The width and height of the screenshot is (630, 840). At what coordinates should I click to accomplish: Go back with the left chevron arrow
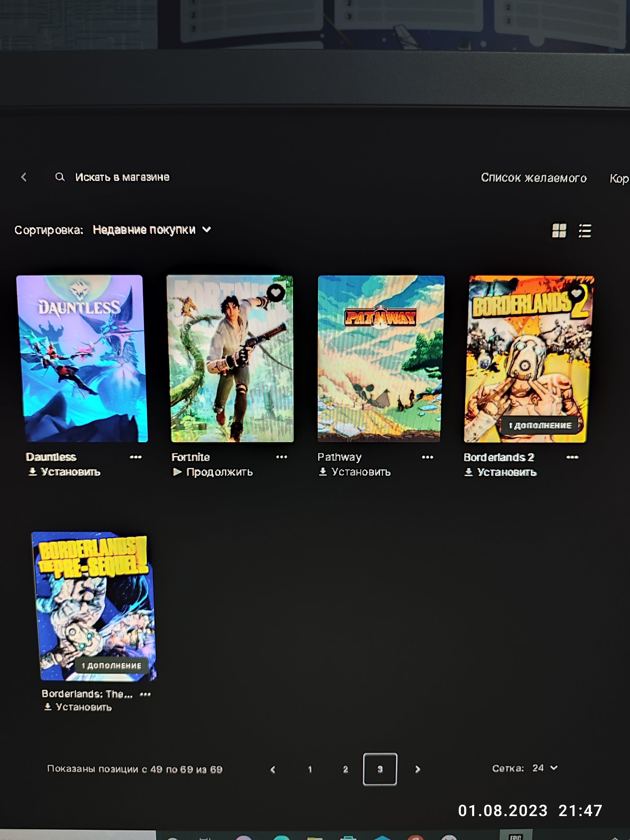[x=24, y=177]
